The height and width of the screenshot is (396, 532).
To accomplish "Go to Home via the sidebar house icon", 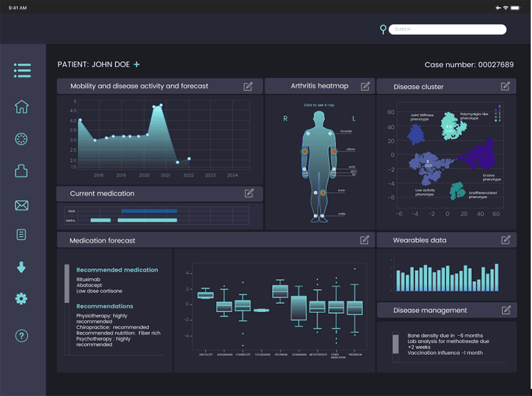I will pos(21,107).
